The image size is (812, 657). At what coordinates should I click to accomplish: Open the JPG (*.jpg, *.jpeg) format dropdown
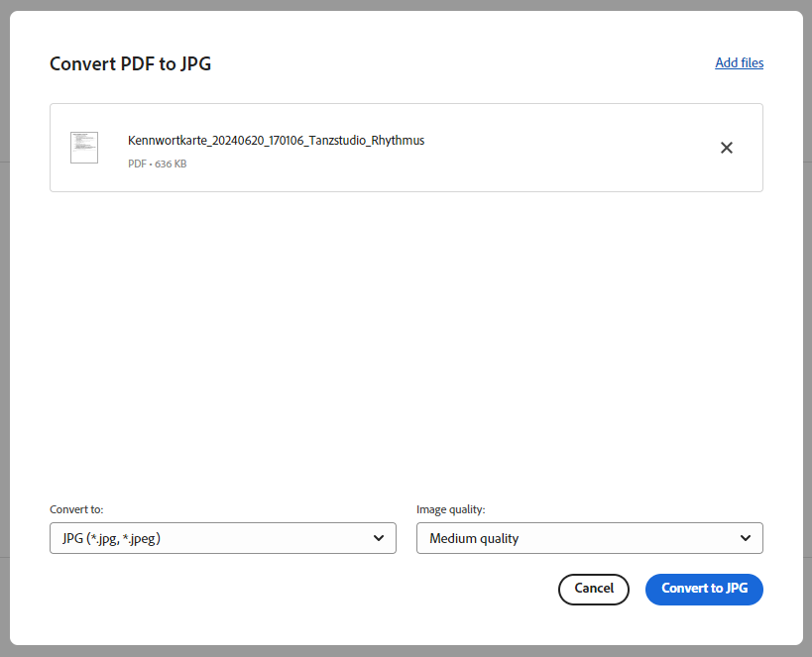tap(223, 538)
